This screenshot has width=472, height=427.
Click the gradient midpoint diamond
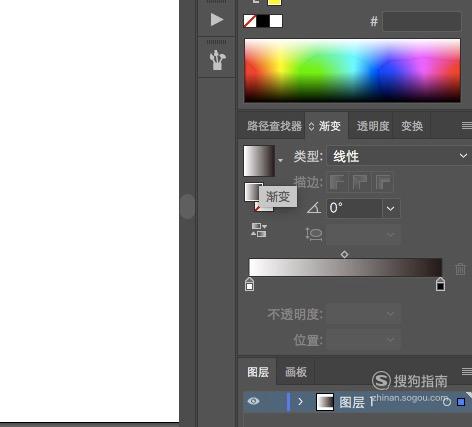point(345,254)
